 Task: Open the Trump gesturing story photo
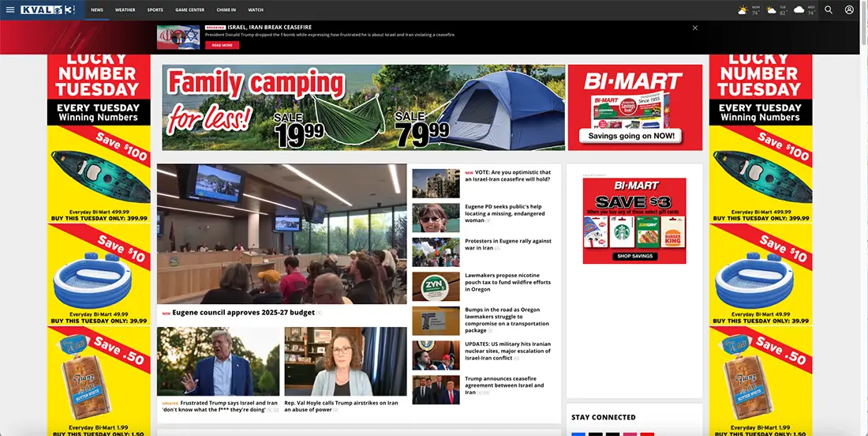point(218,361)
